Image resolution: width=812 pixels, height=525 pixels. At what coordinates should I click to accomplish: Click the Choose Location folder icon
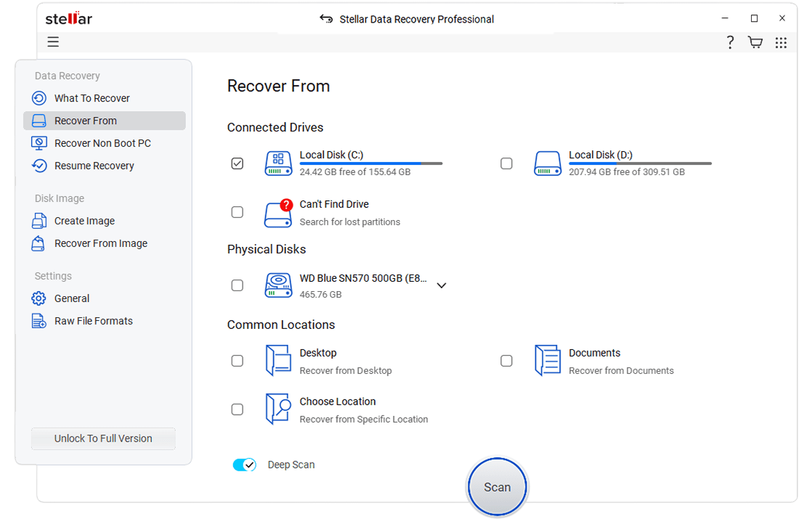pos(278,410)
